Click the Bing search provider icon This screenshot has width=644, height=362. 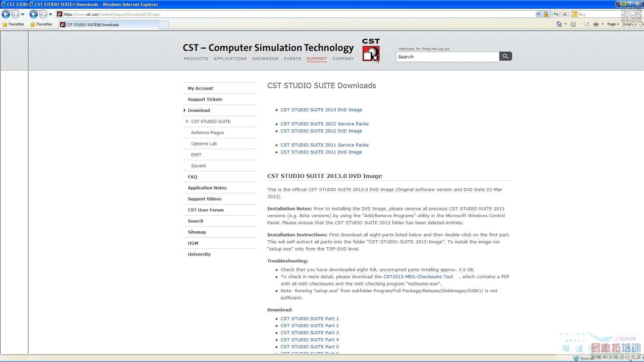pos(575,14)
